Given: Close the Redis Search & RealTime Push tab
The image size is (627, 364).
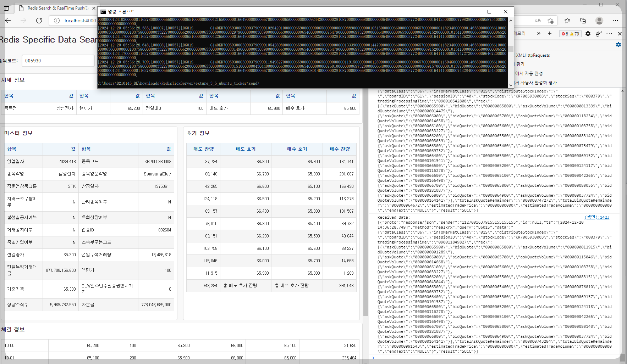Looking at the screenshot, I should coord(94,8).
